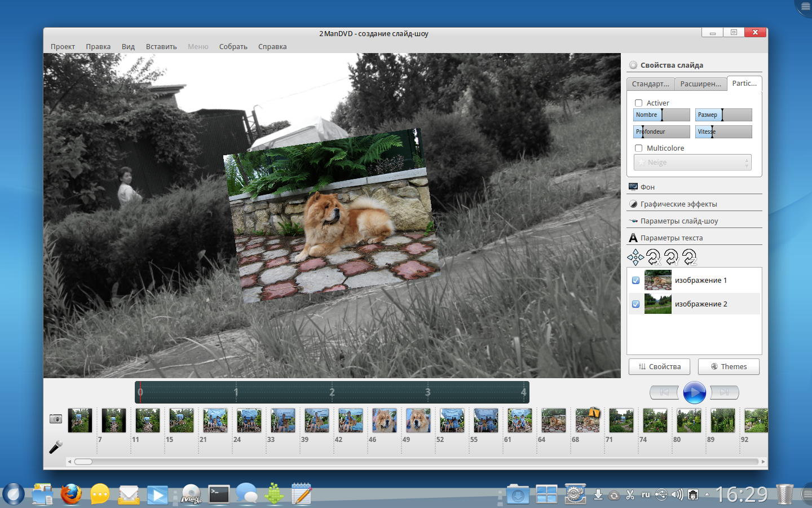Image resolution: width=812 pixels, height=508 pixels.
Task: Adjust the Nombre slider
Action: click(661, 115)
